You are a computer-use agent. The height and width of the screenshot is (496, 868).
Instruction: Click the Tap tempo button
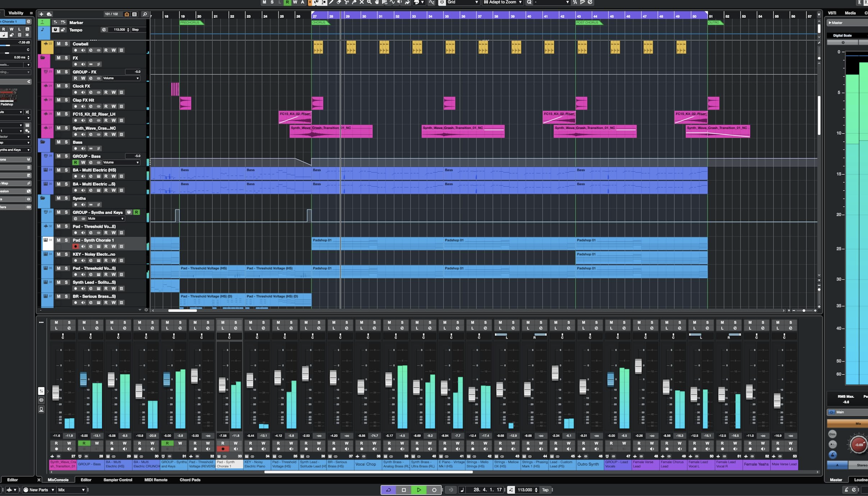click(545, 490)
